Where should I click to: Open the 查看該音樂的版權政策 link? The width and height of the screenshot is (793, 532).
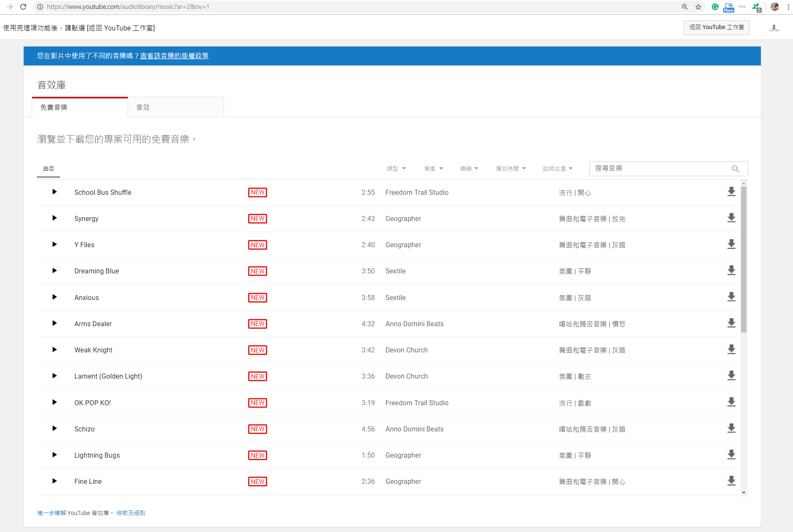click(x=174, y=56)
